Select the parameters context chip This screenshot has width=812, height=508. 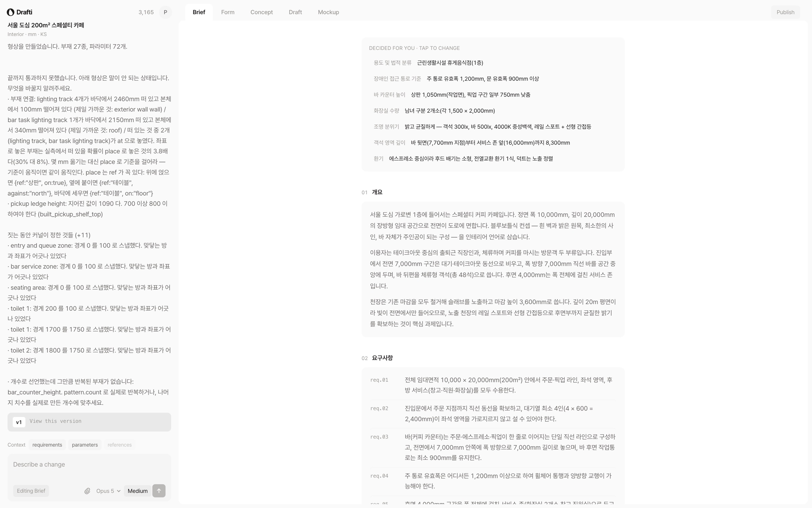[x=85, y=445]
